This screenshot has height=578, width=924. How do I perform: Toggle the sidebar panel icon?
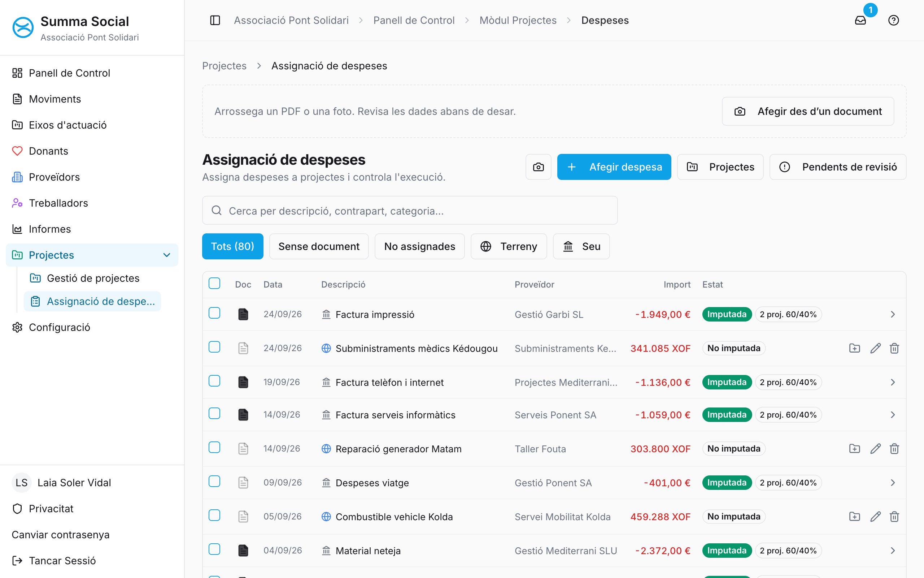click(215, 20)
